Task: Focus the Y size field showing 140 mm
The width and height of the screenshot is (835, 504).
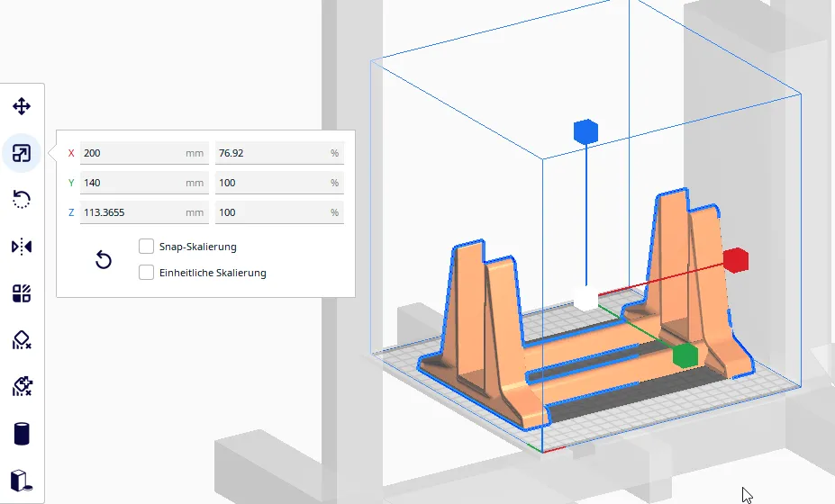Action: (132, 183)
